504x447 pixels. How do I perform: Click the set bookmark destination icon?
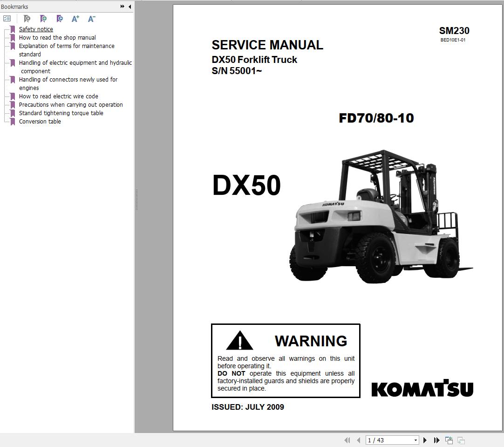[60, 19]
